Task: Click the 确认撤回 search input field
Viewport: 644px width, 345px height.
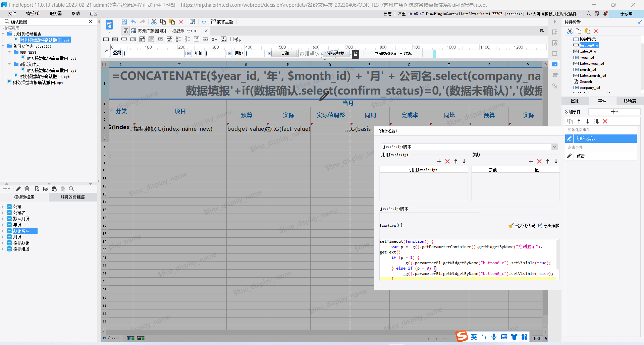Action: tap(49, 21)
